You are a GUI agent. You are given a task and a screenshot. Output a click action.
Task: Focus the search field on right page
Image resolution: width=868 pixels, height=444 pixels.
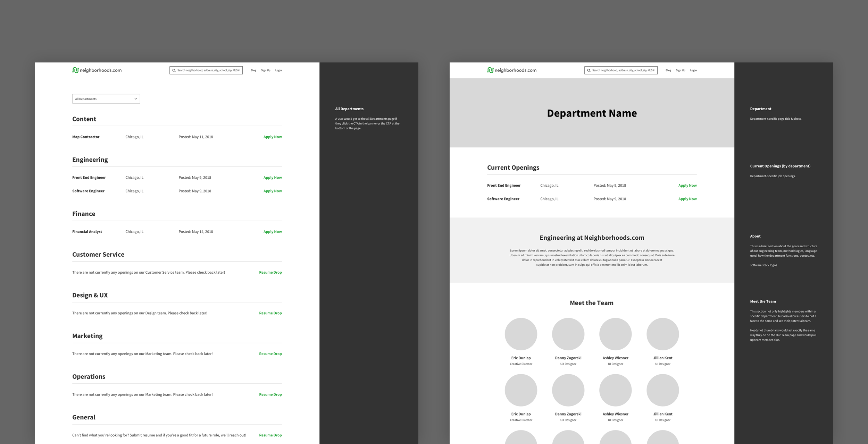[x=621, y=70]
